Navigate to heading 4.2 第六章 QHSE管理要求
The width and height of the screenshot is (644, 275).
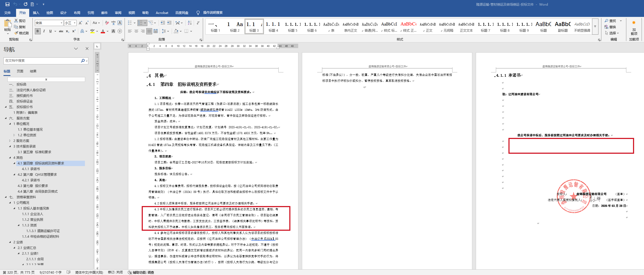[x=37, y=175]
